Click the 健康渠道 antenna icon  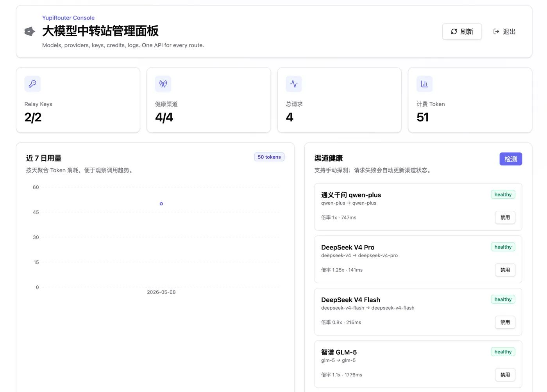click(163, 84)
